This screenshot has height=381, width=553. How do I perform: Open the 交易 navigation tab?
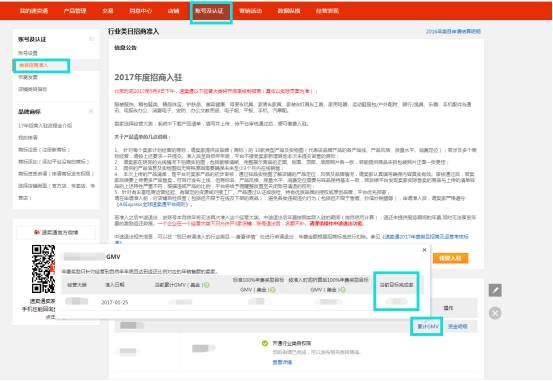click(x=108, y=11)
